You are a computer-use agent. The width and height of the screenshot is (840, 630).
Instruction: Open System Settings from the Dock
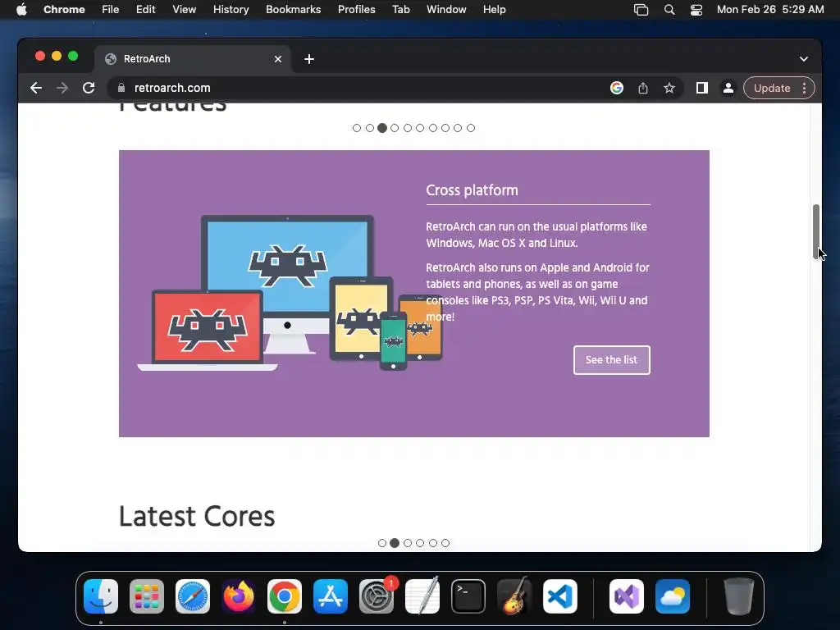click(x=377, y=596)
